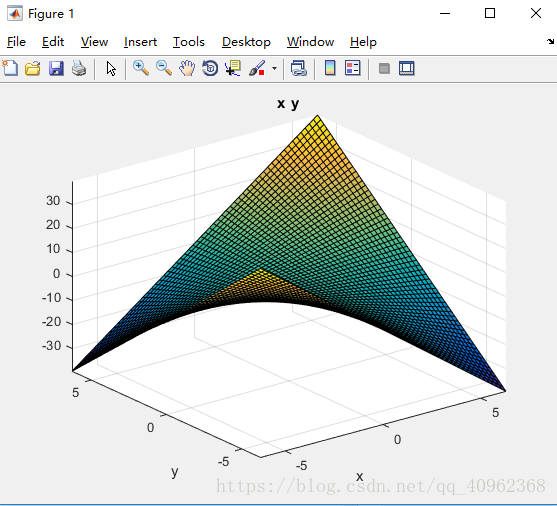
Task: Open the Tools menu
Action: pyautogui.click(x=189, y=42)
